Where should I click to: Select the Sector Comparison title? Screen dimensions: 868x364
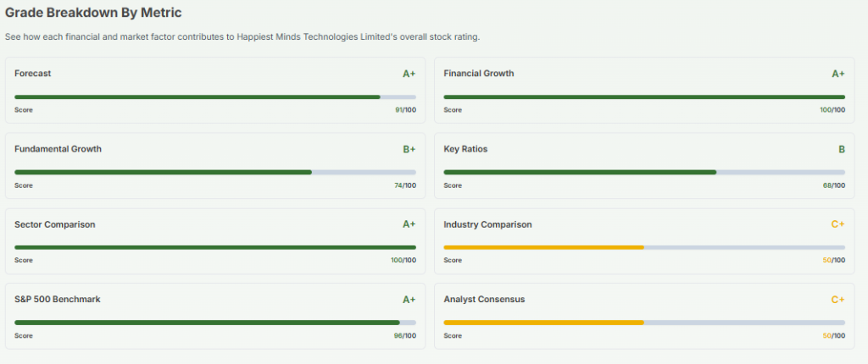coord(55,224)
